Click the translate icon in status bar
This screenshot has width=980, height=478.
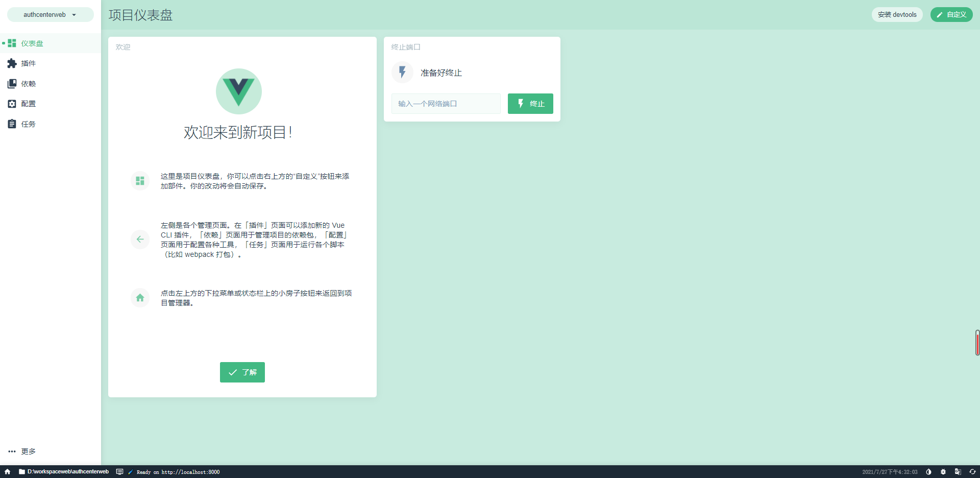[958, 472]
